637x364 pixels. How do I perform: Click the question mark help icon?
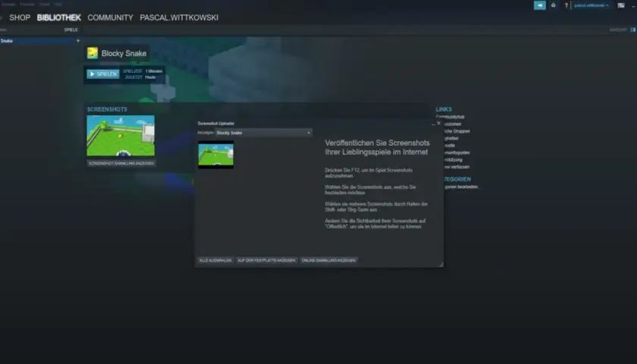tap(566, 5)
